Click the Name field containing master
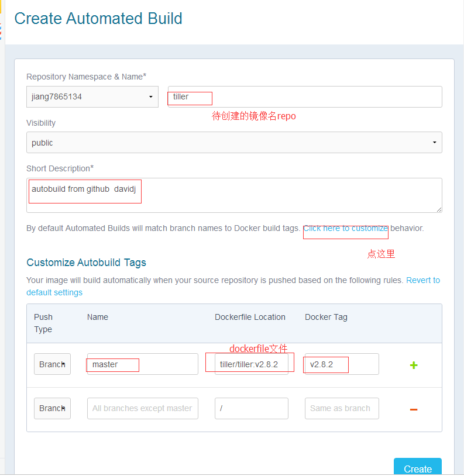This screenshot has height=476, width=464. coord(142,364)
